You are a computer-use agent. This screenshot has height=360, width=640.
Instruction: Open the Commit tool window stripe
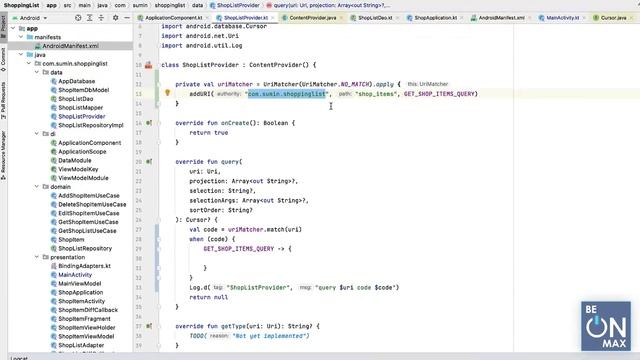[x=3, y=60]
